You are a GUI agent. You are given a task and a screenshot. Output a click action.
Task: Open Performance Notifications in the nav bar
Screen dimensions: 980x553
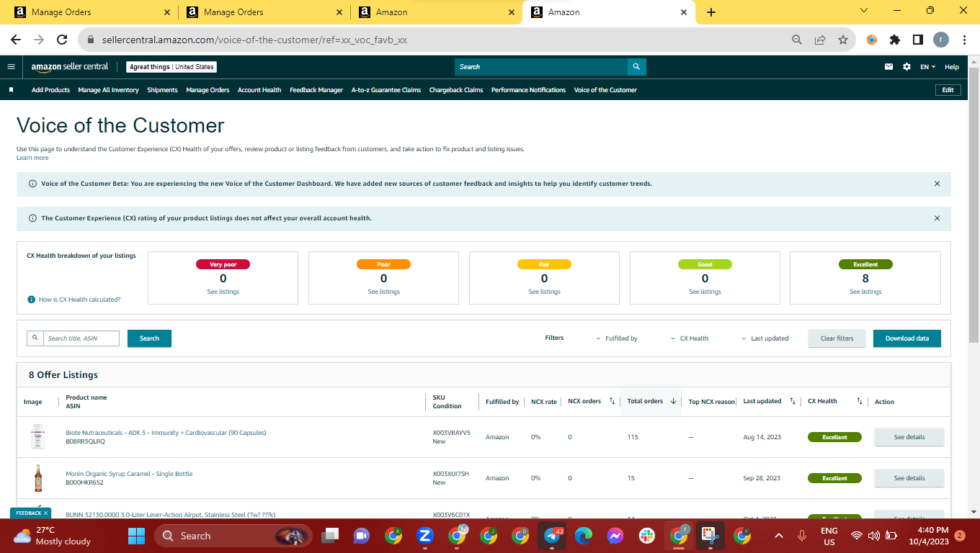(x=528, y=90)
